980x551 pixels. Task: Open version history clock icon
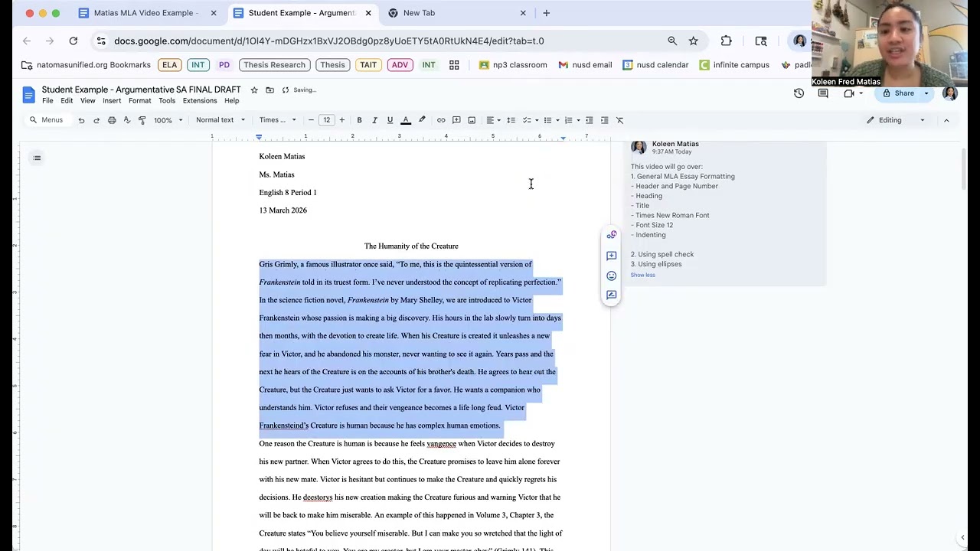click(x=799, y=93)
